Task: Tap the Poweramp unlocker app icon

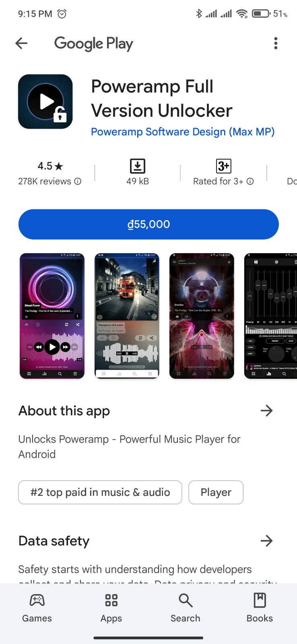Action: (45, 101)
